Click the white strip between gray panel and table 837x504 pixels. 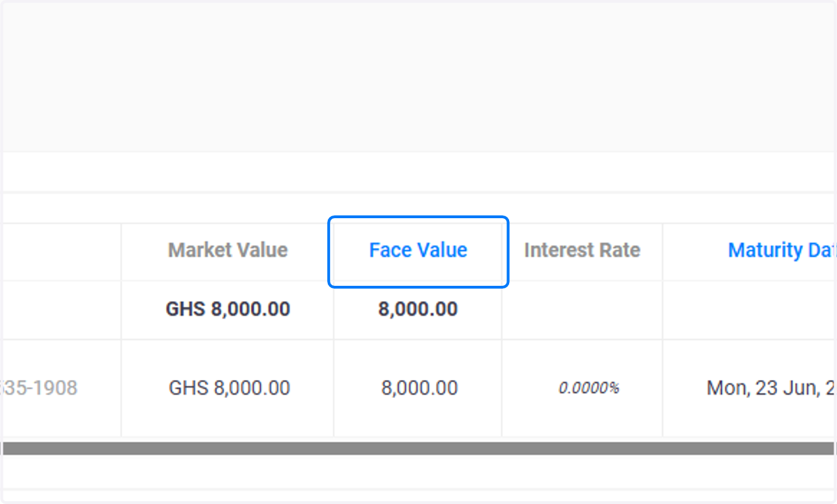click(x=418, y=172)
